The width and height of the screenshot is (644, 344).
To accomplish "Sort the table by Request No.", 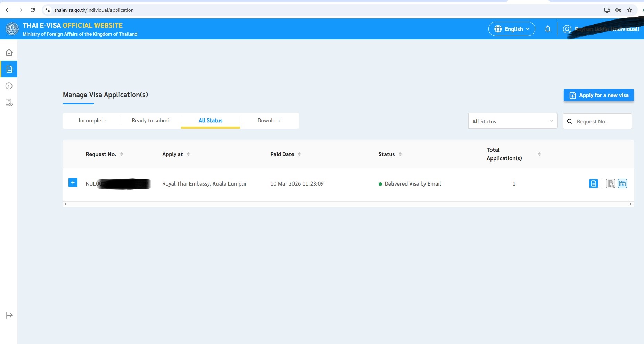I will tap(122, 154).
